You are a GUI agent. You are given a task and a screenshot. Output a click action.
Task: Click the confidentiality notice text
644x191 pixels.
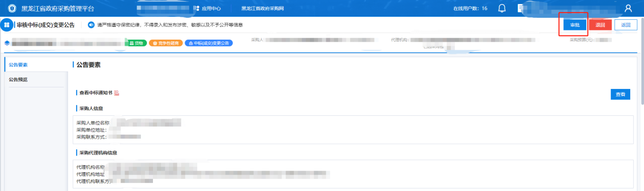(x=170, y=25)
